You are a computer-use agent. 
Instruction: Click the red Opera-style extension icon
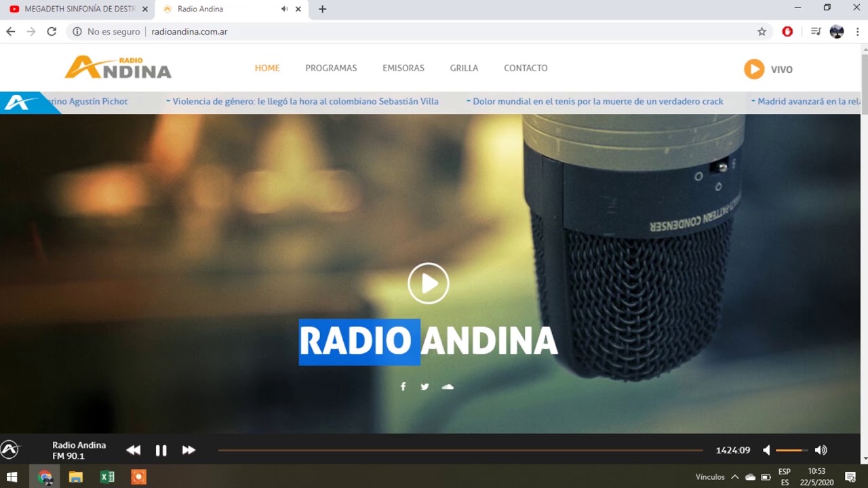pyautogui.click(x=787, y=32)
